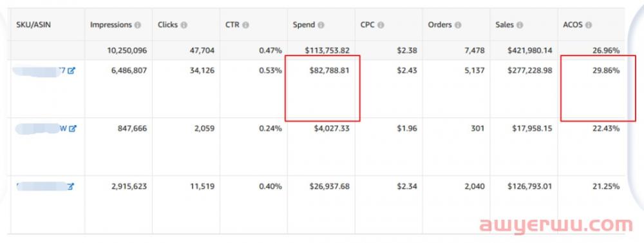This screenshot has width=644, height=243.
Task: Click the info icon beside Clicks header
Action: coord(184,25)
